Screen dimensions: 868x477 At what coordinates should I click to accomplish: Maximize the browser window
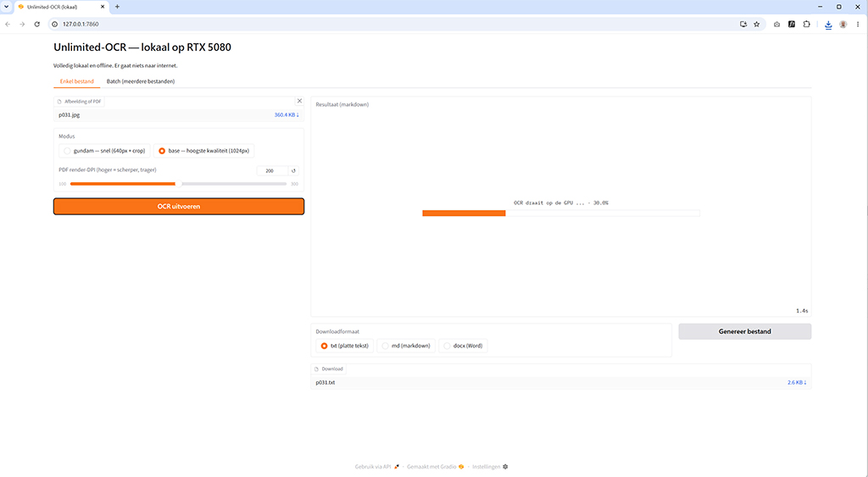tap(838, 7)
